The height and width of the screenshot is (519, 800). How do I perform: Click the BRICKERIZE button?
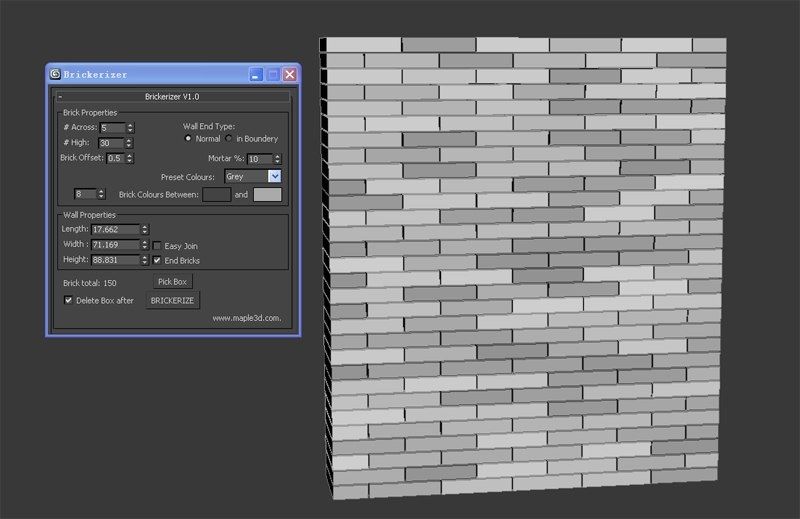point(173,300)
